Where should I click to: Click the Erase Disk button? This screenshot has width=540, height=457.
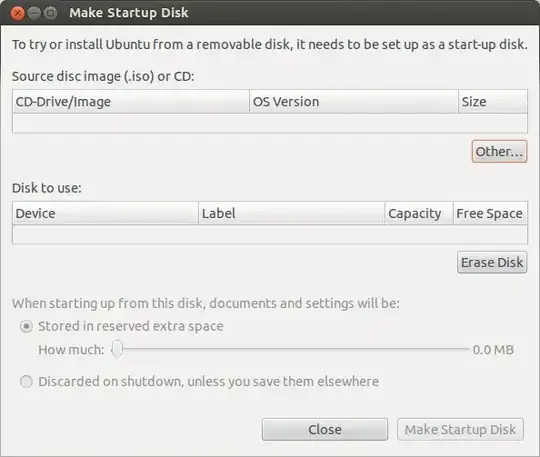(x=492, y=262)
